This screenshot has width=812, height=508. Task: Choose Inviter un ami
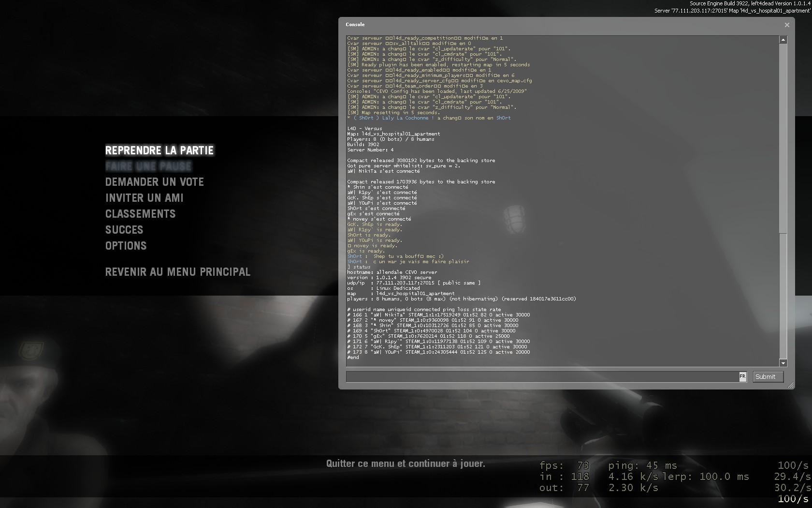[x=145, y=198]
